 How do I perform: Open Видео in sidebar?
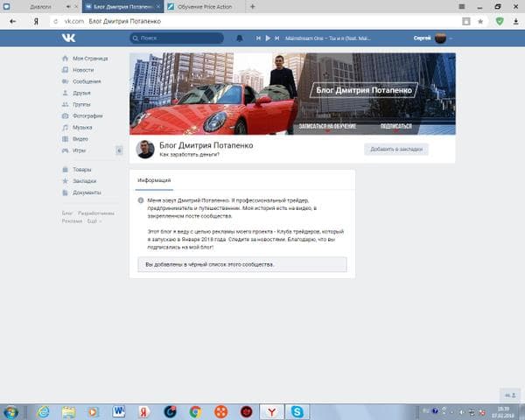75,139
